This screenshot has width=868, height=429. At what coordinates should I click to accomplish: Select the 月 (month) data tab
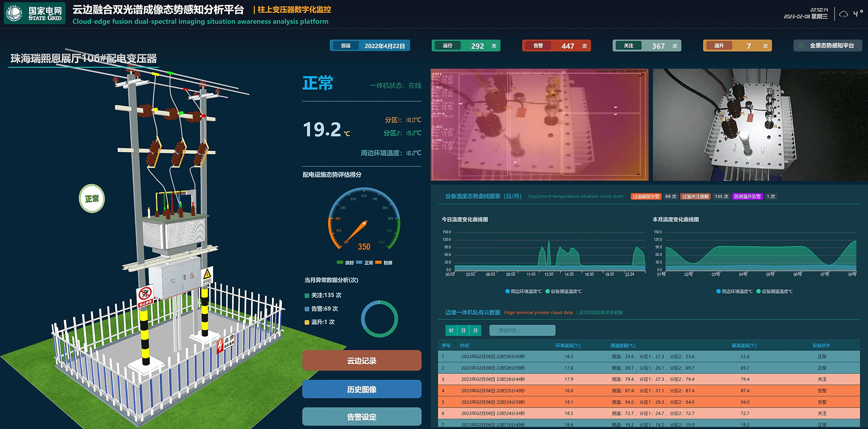click(476, 330)
